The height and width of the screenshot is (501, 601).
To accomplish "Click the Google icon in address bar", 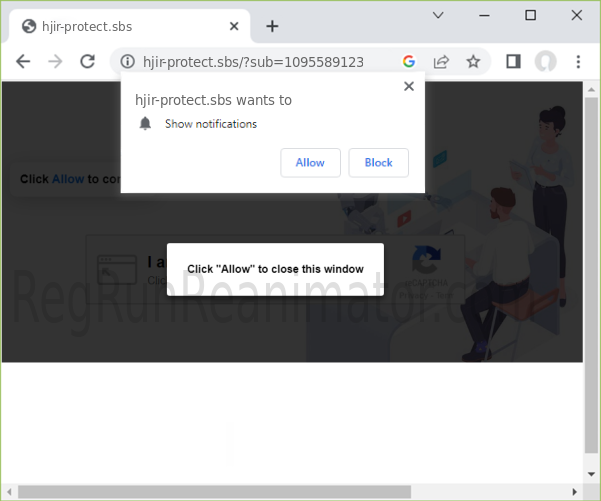I will pos(409,62).
